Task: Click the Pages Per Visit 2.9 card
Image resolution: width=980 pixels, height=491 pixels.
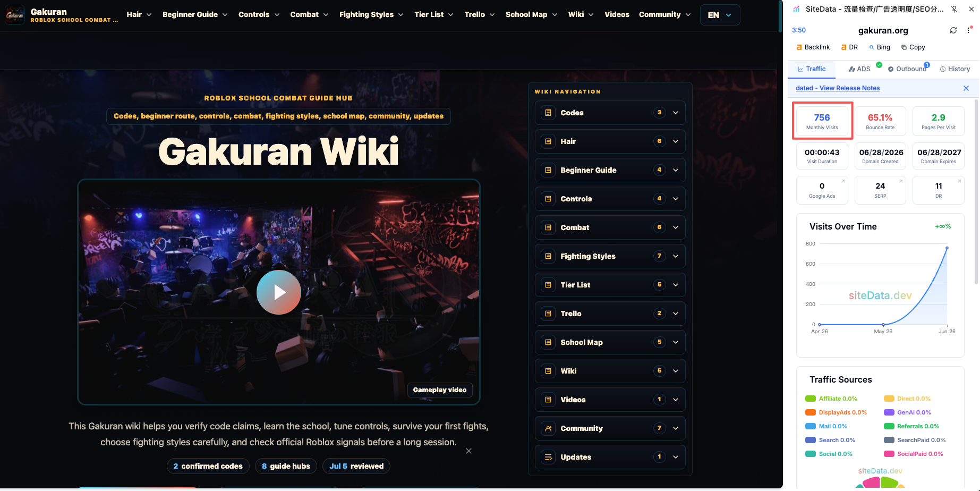Action: coord(939,121)
